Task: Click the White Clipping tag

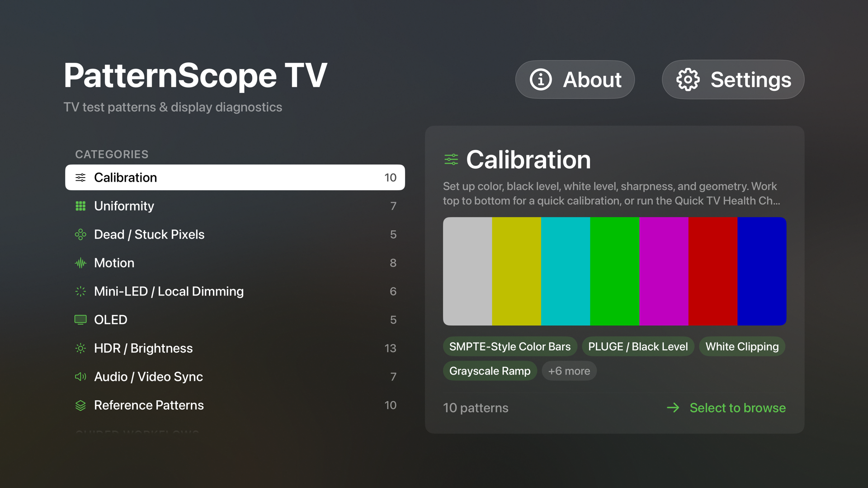Action: [x=742, y=347]
